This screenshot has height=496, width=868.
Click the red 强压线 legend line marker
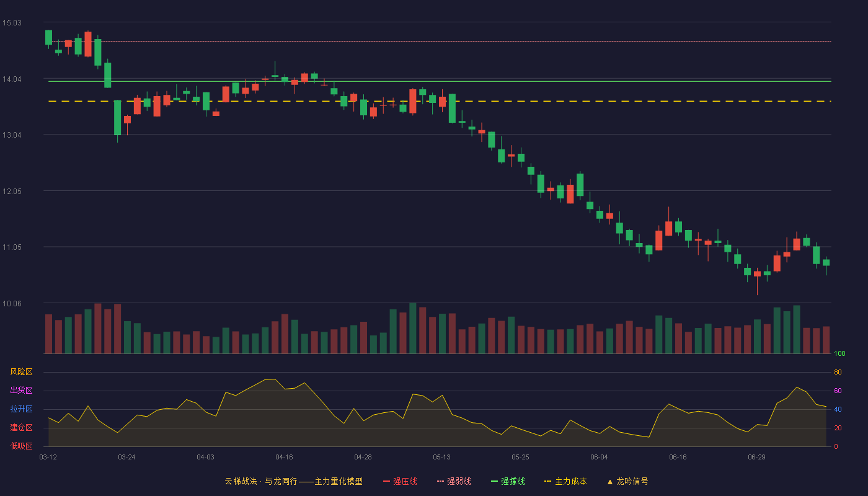click(x=386, y=481)
